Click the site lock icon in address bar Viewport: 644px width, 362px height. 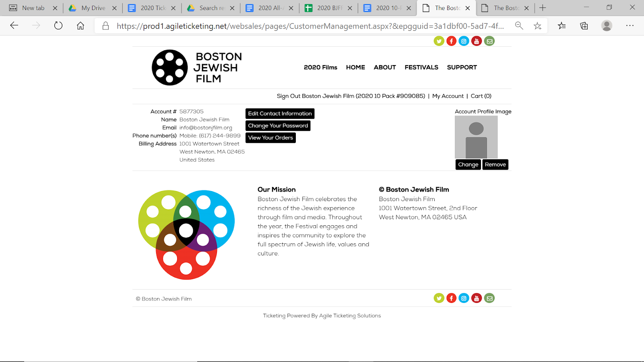[105, 26]
